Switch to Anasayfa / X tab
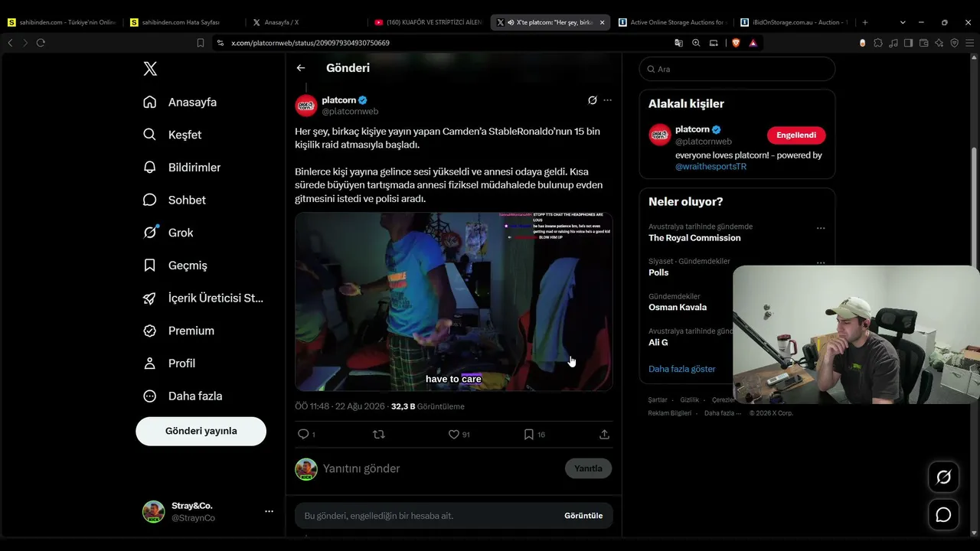This screenshot has height=551, width=980. coord(306,22)
